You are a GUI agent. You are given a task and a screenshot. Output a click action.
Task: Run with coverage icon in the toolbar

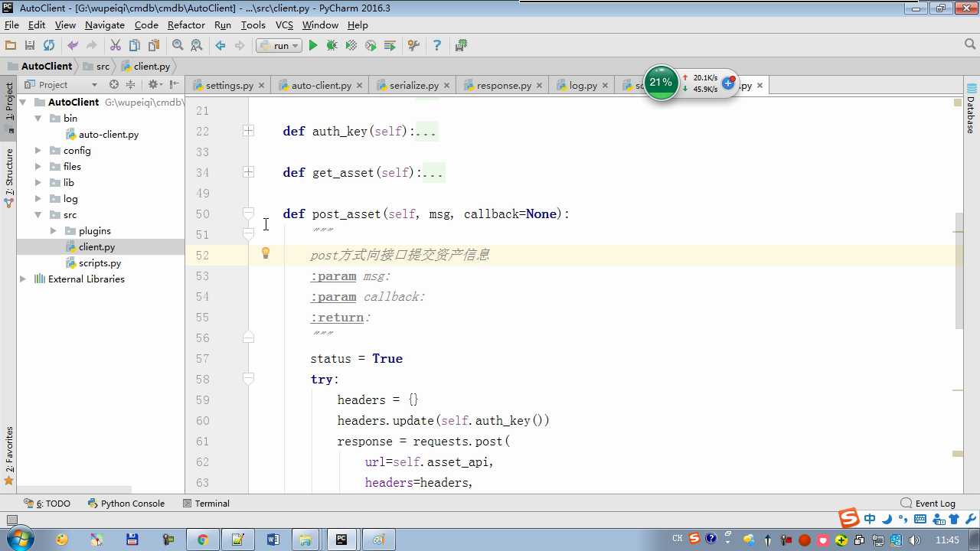pos(351,46)
